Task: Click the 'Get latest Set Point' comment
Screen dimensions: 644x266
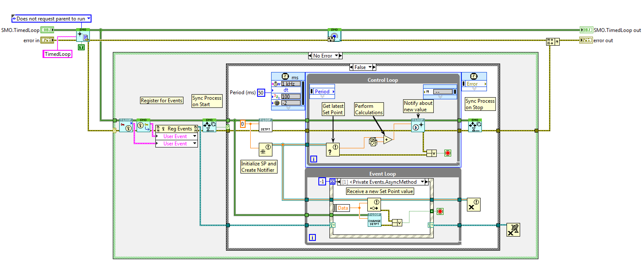Action: 333,109
